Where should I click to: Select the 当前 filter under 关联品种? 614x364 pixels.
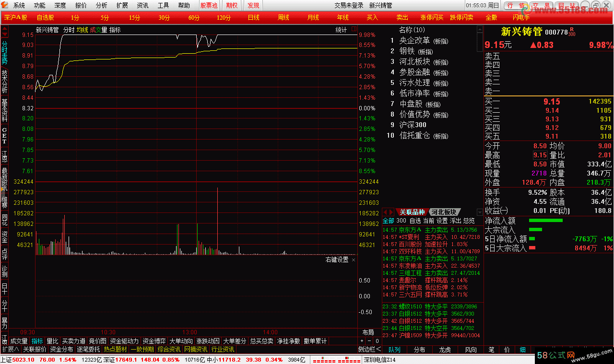click(x=428, y=221)
